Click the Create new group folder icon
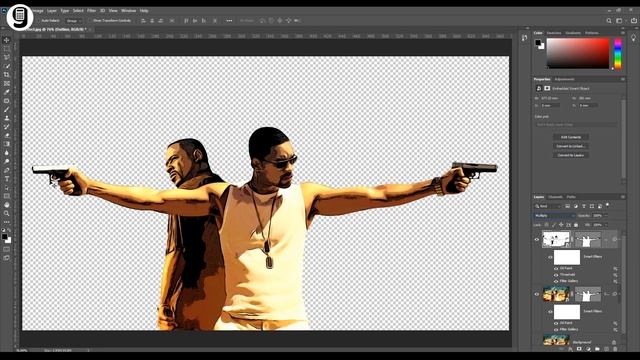The image size is (640, 360). 597,349
